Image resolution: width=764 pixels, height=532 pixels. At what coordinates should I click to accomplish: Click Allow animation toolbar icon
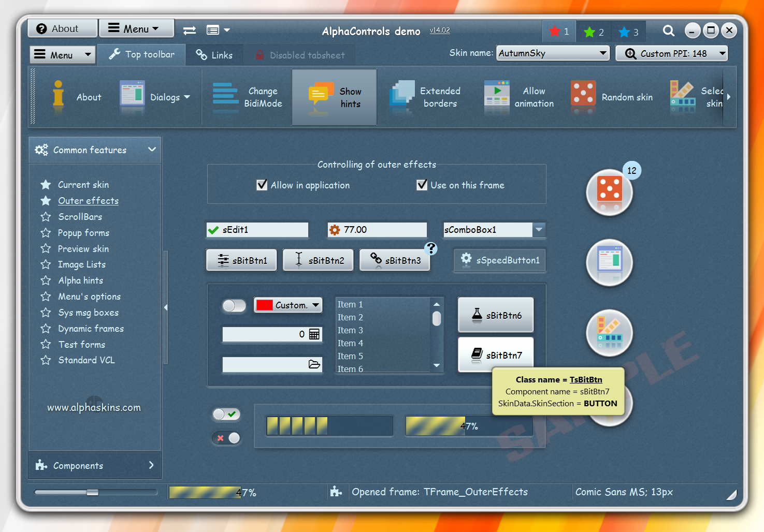pyautogui.click(x=497, y=96)
